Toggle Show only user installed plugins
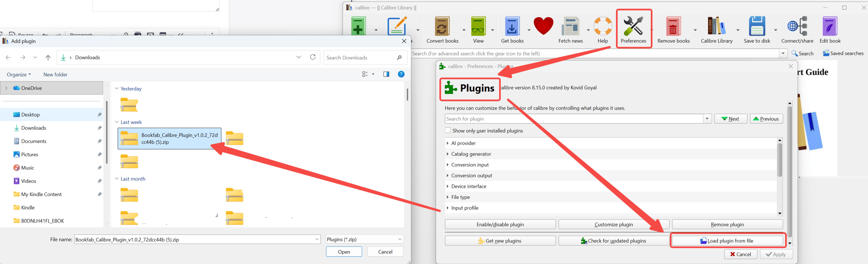This screenshot has width=868, height=264. (x=448, y=130)
